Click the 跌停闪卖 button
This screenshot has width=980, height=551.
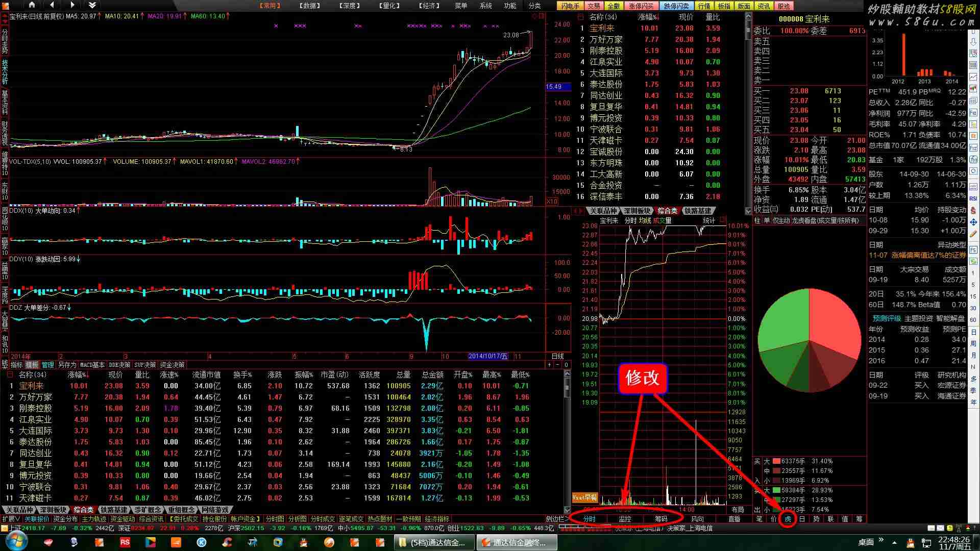[676, 6]
